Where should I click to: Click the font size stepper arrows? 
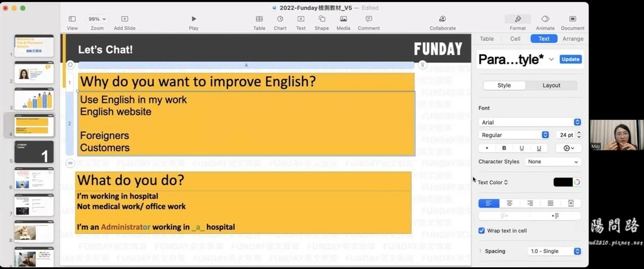coord(579,135)
